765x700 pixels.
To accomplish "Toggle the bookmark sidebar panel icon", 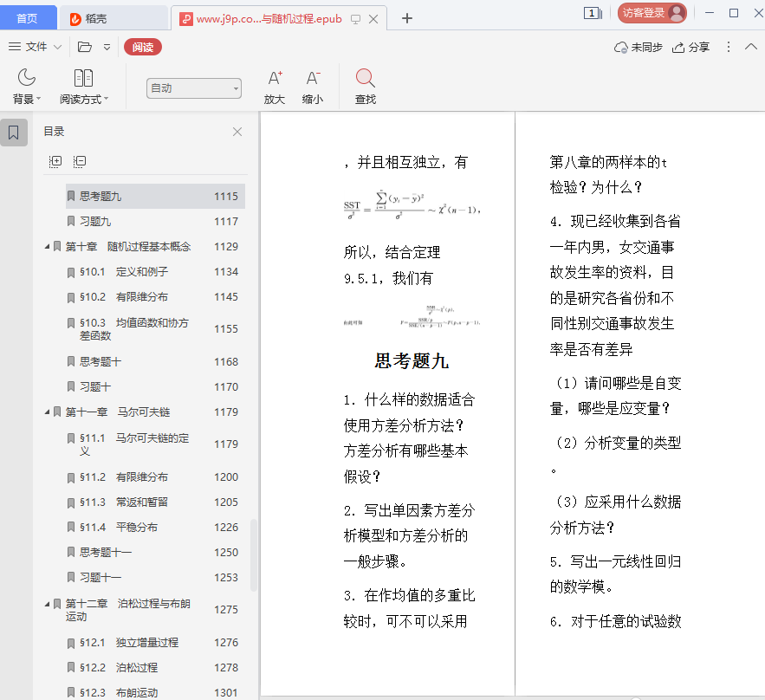I will [14, 133].
